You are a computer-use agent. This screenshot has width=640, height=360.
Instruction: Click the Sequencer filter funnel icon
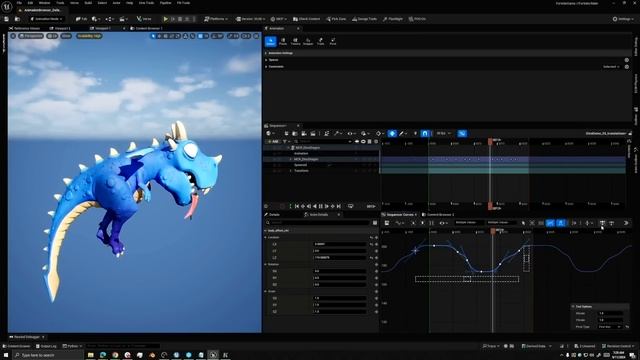click(285, 142)
